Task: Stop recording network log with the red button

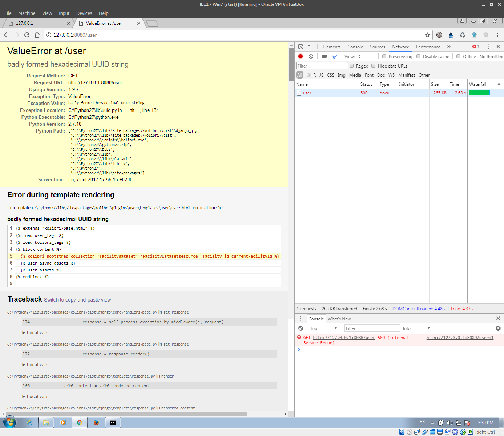Action: tap(301, 56)
